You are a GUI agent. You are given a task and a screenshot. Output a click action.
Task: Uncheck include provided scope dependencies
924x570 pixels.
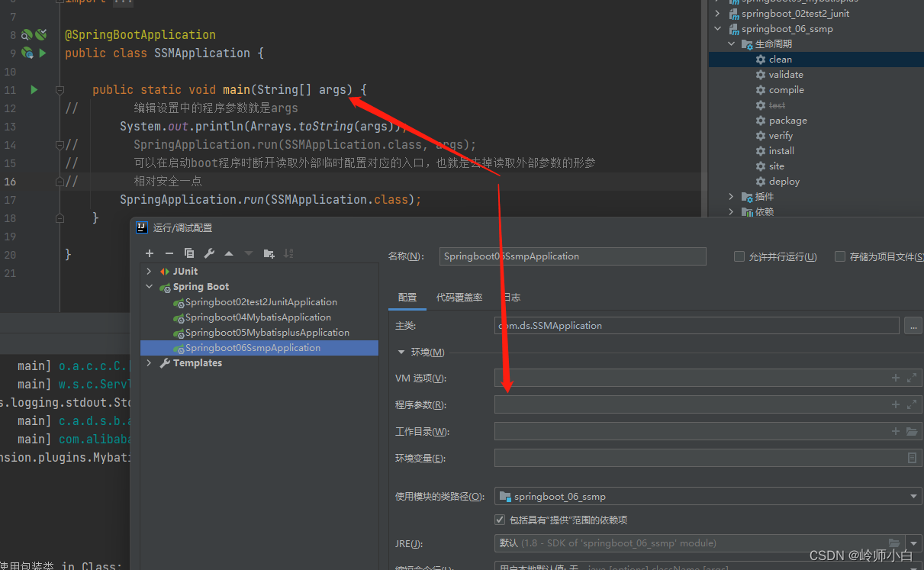tap(500, 520)
